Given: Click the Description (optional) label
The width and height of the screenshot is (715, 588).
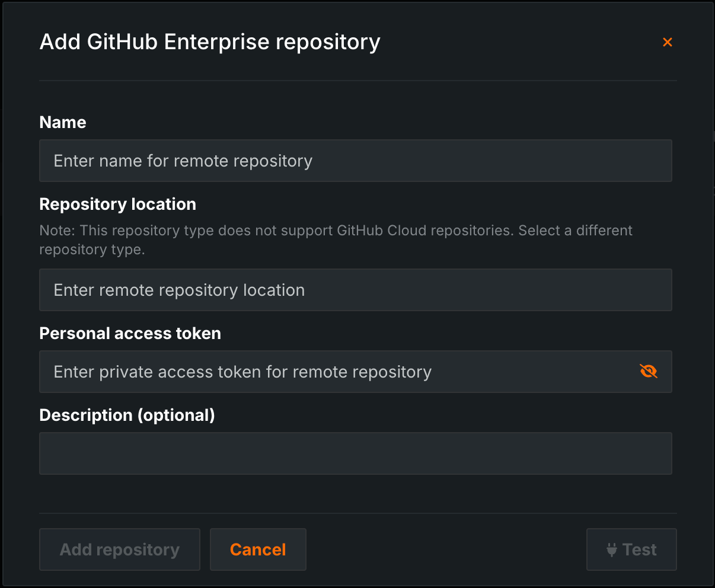Looking at the screenshot, I should (x=127, y=415).
